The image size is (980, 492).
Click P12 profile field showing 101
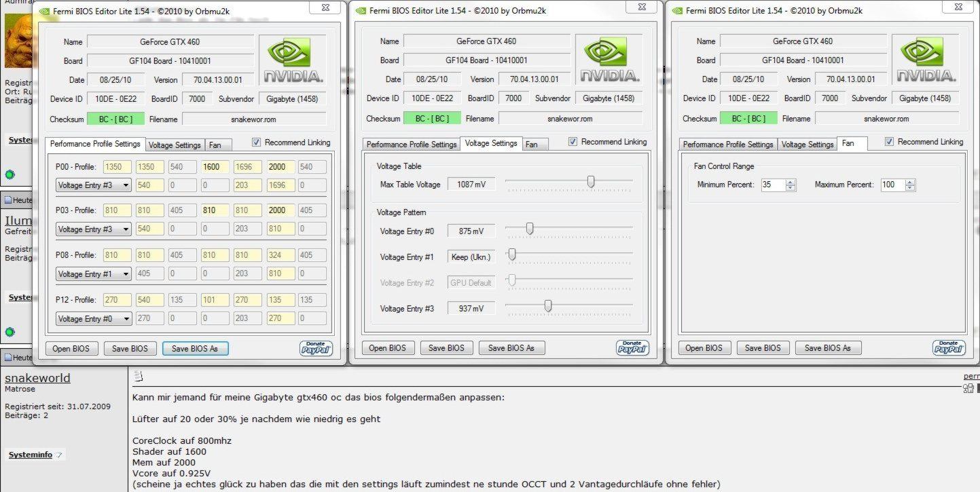pos(215,300)
